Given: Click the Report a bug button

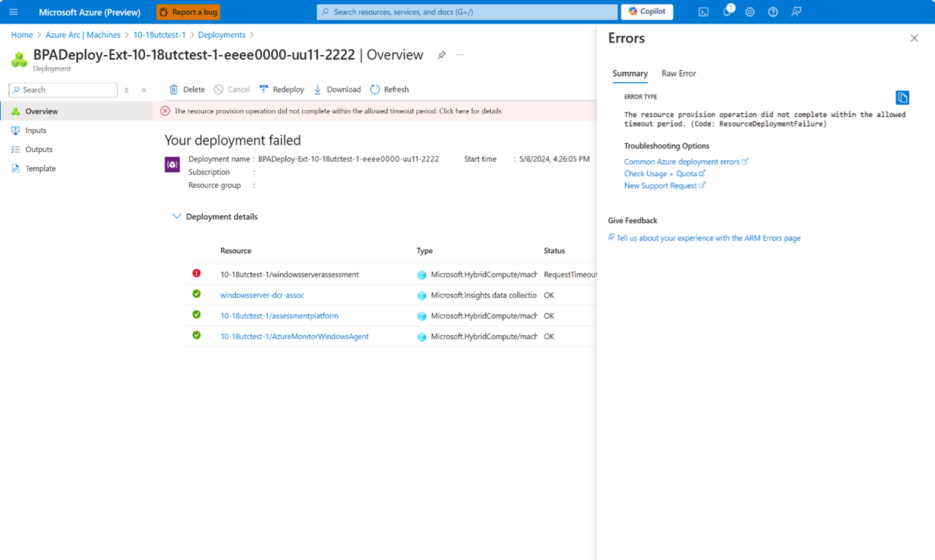Looking at the screenshot, I should click(x=188, y=12).
